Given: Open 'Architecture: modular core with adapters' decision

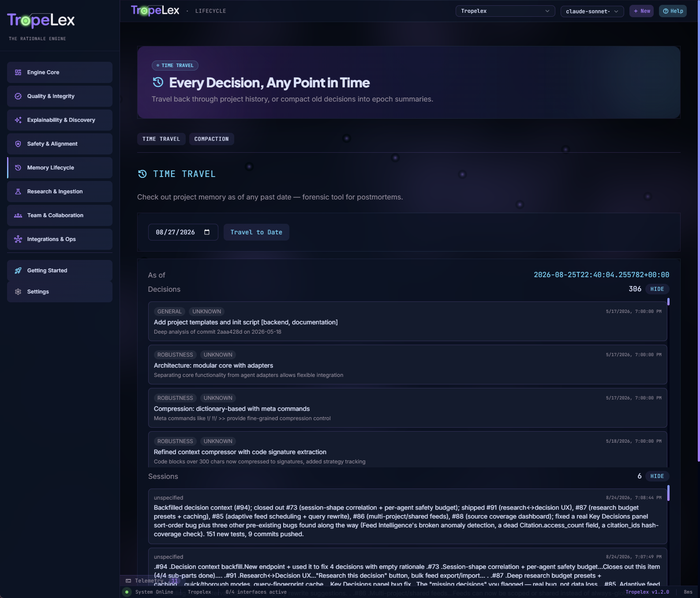Looking at the screenshot, I should 408,365.
